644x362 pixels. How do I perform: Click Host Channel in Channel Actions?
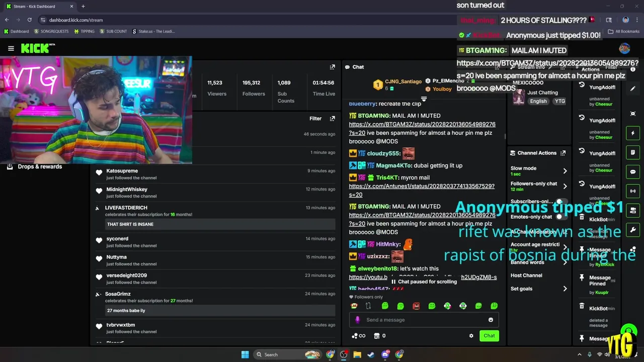click(x=526, y=276)
